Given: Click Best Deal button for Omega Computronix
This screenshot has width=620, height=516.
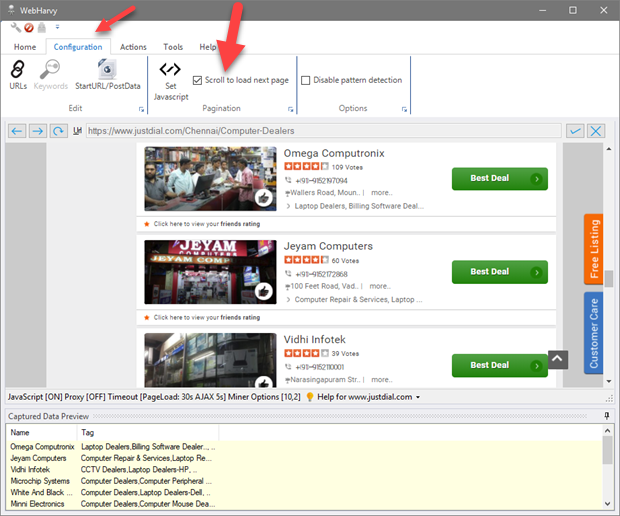Looking at the screenshot, I should coord(499,179).
